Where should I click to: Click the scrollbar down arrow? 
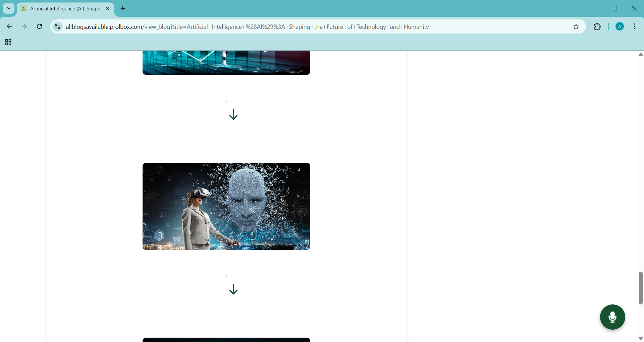coord(640,339)
